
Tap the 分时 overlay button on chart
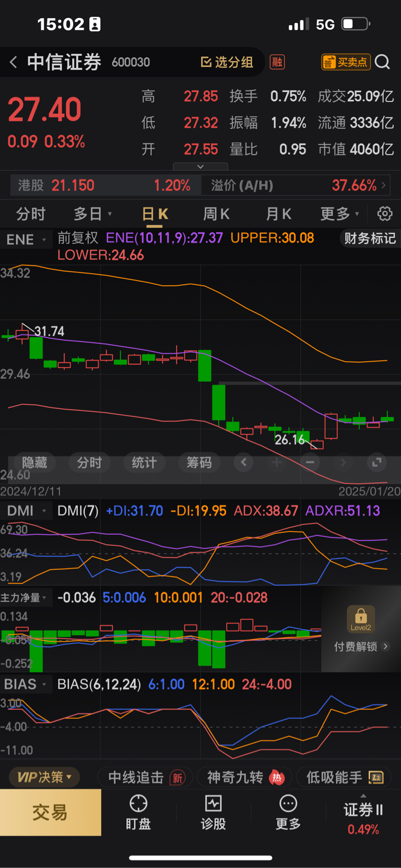89,463
